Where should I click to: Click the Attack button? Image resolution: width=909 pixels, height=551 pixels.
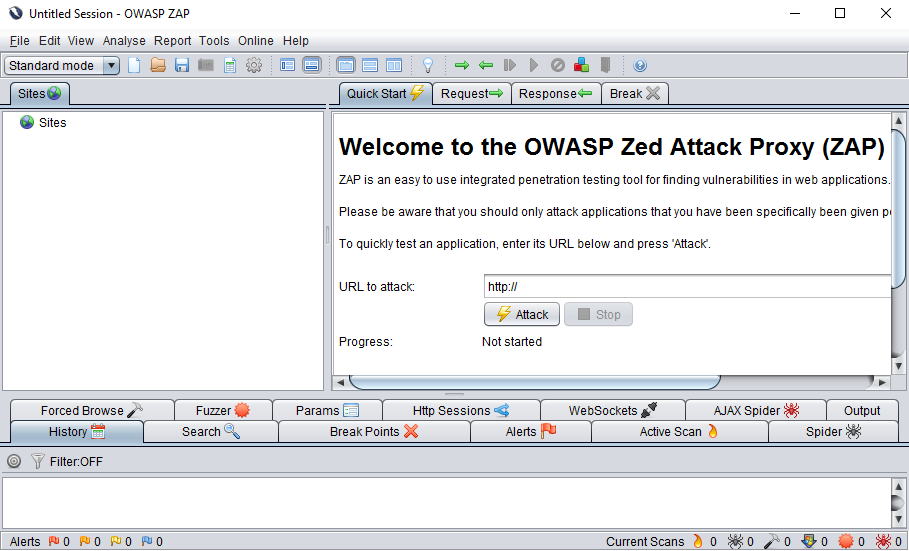coord(522,314)
